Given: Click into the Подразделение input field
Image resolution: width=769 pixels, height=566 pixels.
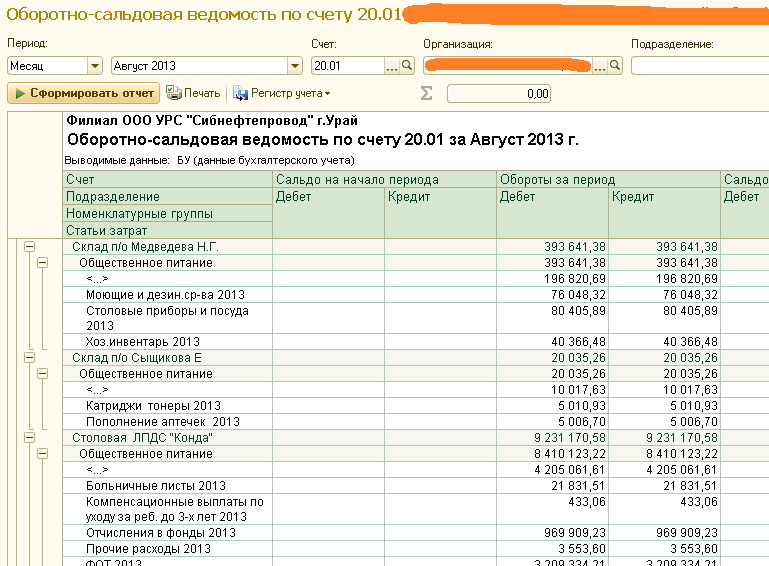Looking at the screenshot, I should 699,66.
